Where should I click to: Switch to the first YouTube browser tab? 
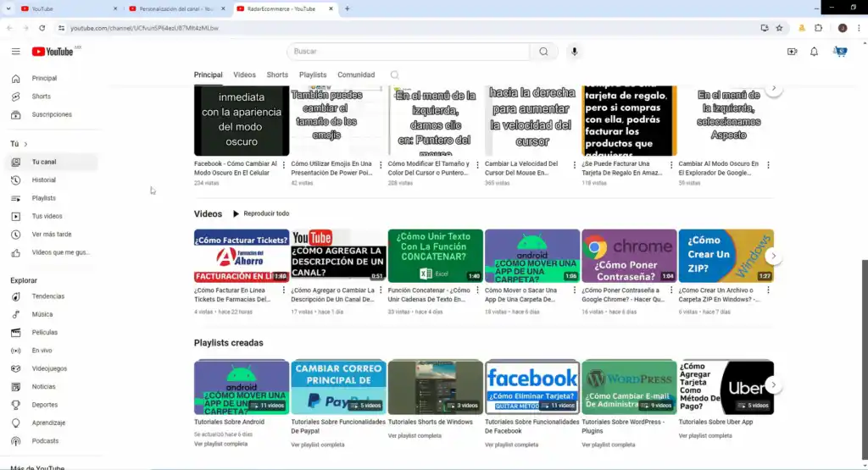(69, 8)
